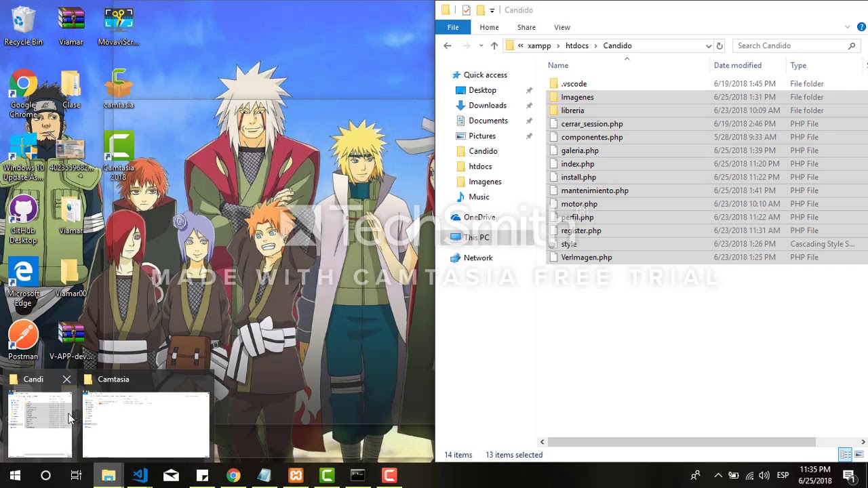
Task: Open Task View in taskbar
Action: [x=77, y=475]
